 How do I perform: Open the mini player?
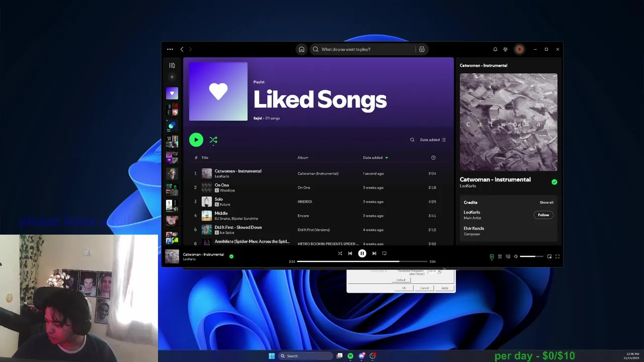click(x=549, y=256)
